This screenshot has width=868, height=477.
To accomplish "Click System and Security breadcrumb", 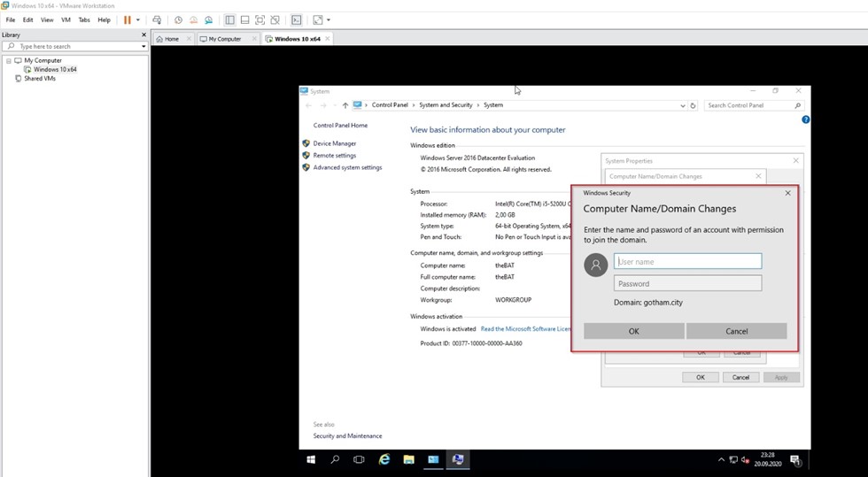I will (x=446, y=105).
